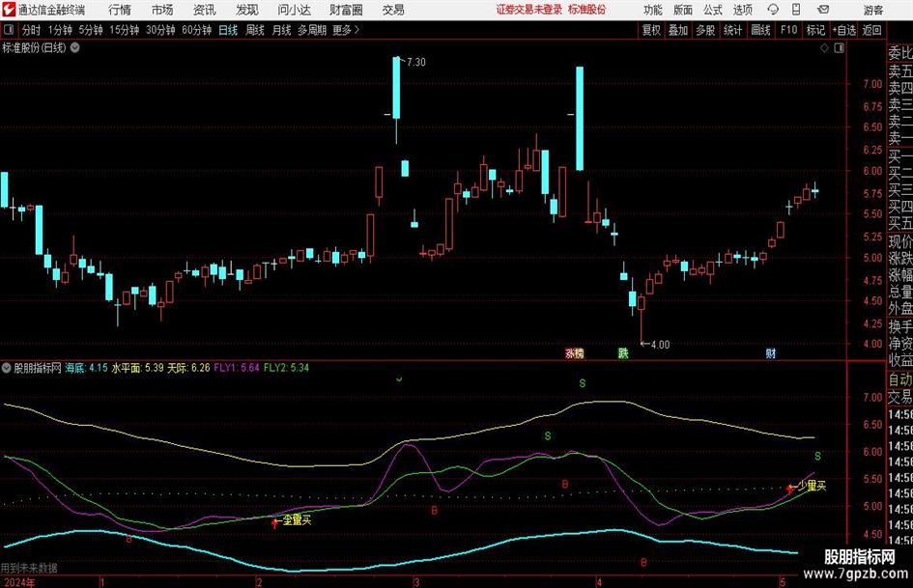
Task: Click the 海底: 4.15 indicator value
Action: coord(86,368)
